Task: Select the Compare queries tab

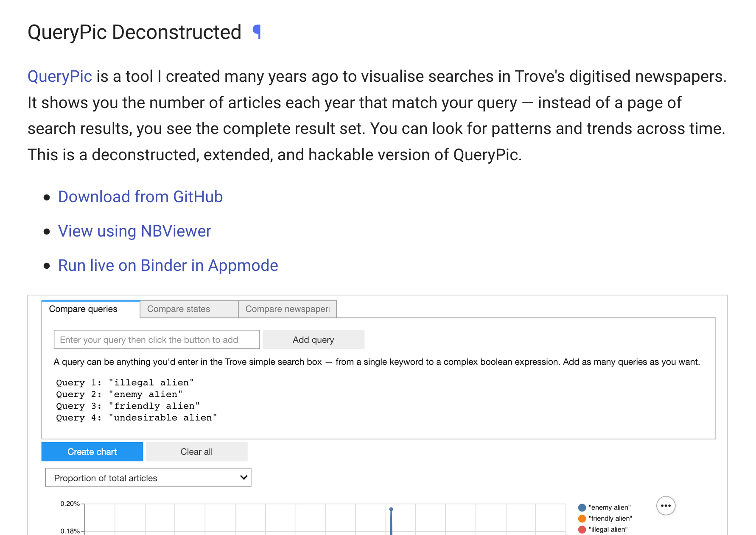Action: [x=91, y=309]
